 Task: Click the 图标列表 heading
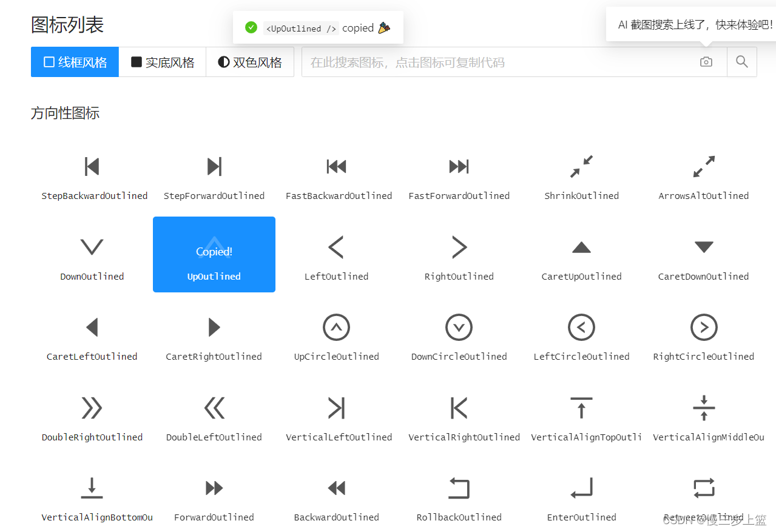point(67,25)
